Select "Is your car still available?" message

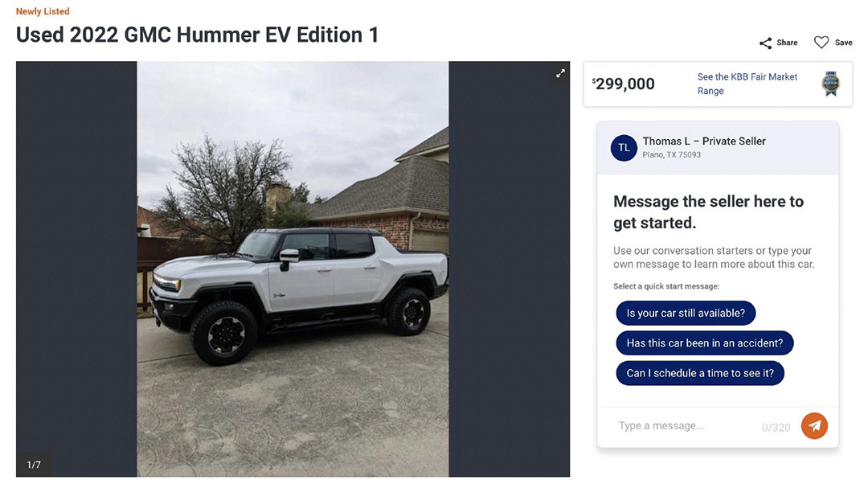coord(686,313)
